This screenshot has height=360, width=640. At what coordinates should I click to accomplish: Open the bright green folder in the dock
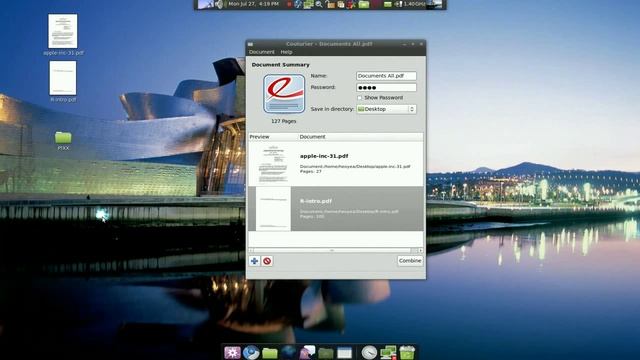pos(269,353)
